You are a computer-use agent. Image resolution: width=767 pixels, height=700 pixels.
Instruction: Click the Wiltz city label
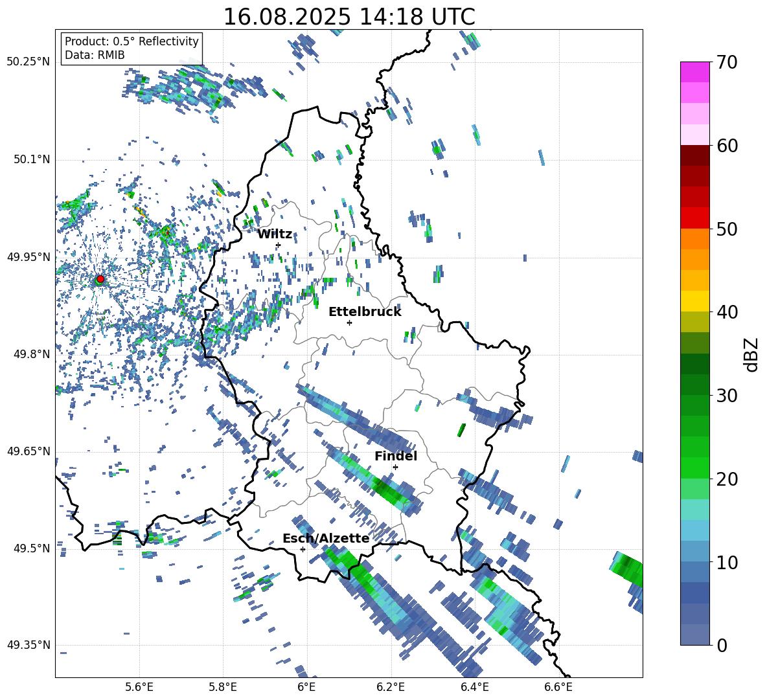pos(275,234)
